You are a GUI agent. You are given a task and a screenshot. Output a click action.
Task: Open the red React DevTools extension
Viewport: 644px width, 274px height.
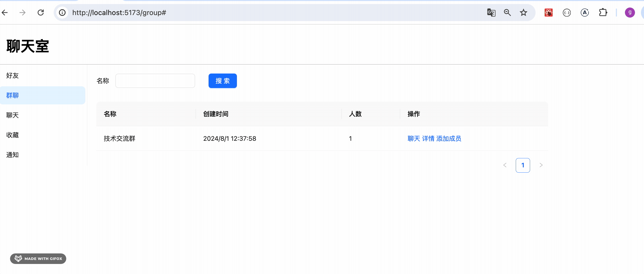549,13
